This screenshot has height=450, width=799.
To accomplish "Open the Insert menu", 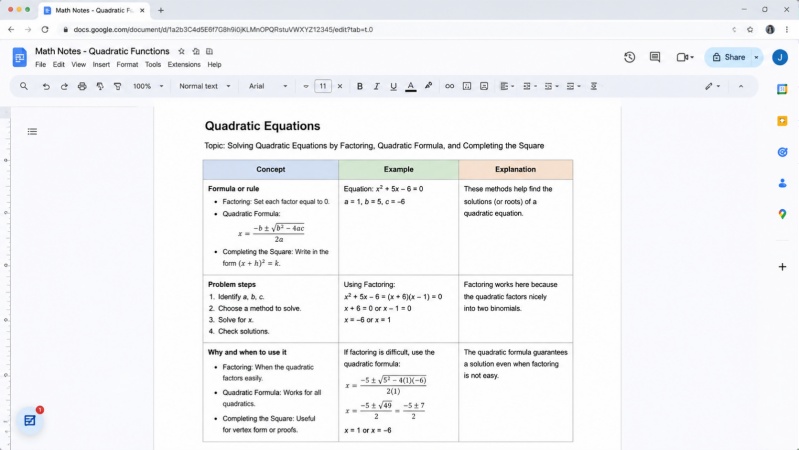I will click(101, 65).
